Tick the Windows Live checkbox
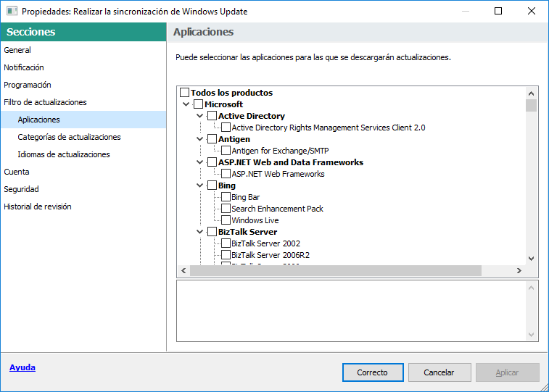This screenshot has height=392, width=549. (226, 220)
